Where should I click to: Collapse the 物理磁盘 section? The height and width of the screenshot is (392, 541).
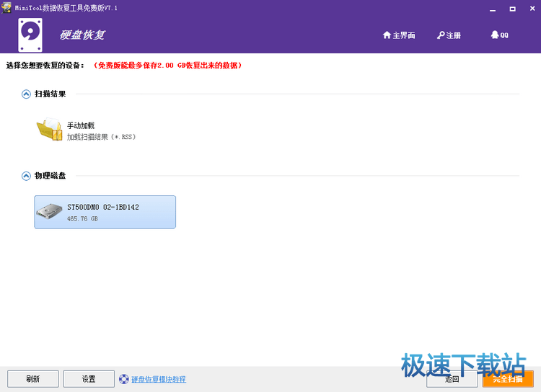26,176
